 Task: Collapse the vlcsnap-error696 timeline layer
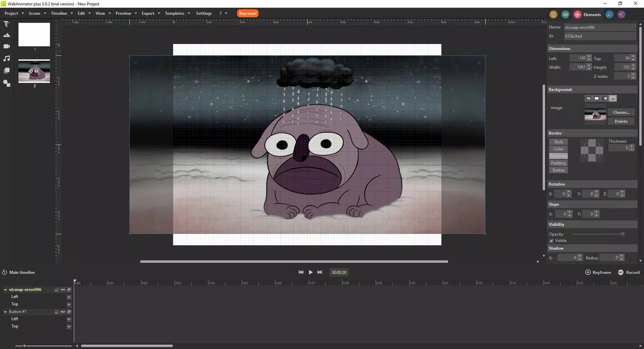(5, 290)
